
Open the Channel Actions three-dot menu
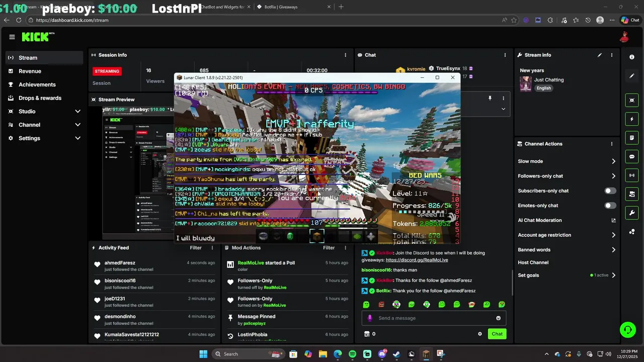(612, 144)
